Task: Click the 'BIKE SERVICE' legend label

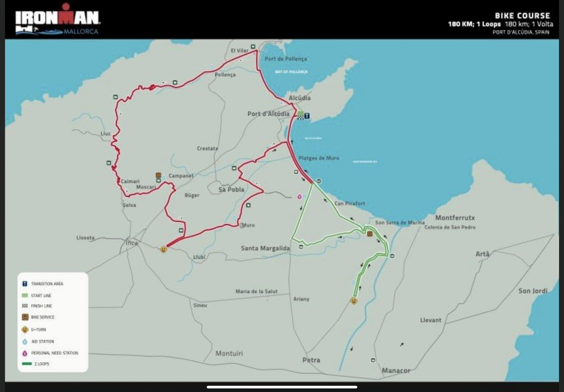Action: tap(43, 317)
